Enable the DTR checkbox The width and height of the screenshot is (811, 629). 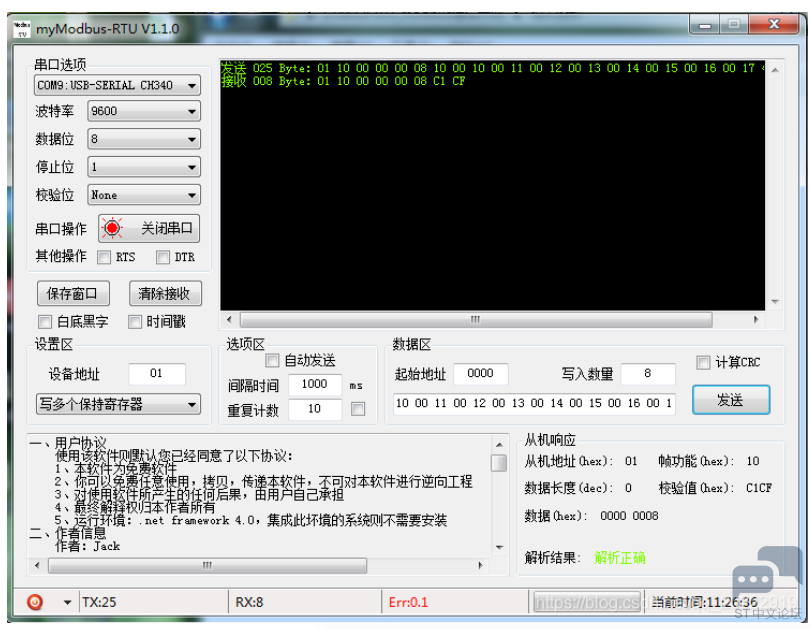163,257
